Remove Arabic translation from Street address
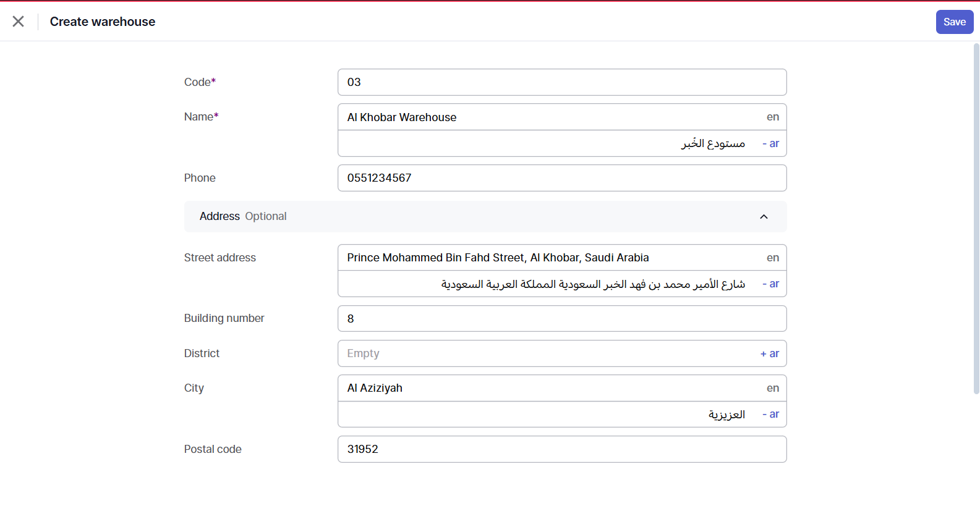The width and height of the screenshot is (980, 519). 770,284
